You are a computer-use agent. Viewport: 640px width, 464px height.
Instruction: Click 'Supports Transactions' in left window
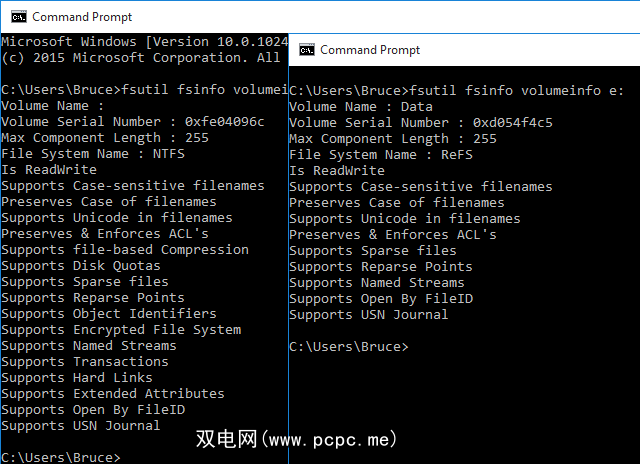(x=85, y=362)
